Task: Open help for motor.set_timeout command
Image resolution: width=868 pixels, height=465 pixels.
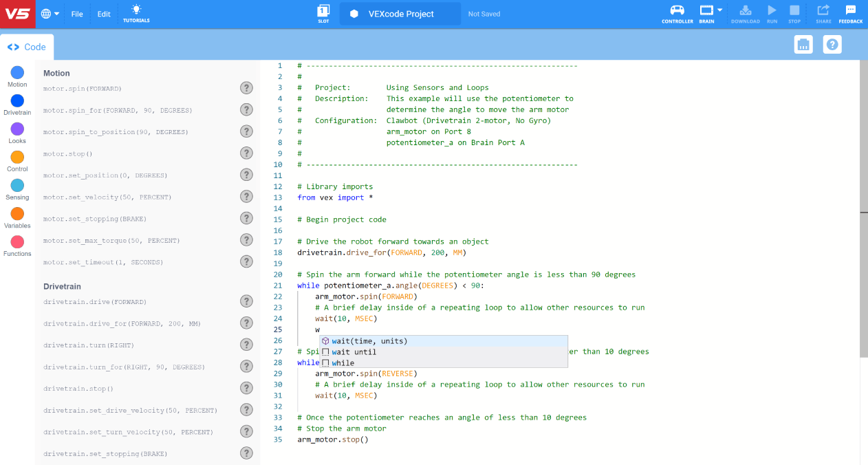Action: click(x=246, y=261)
